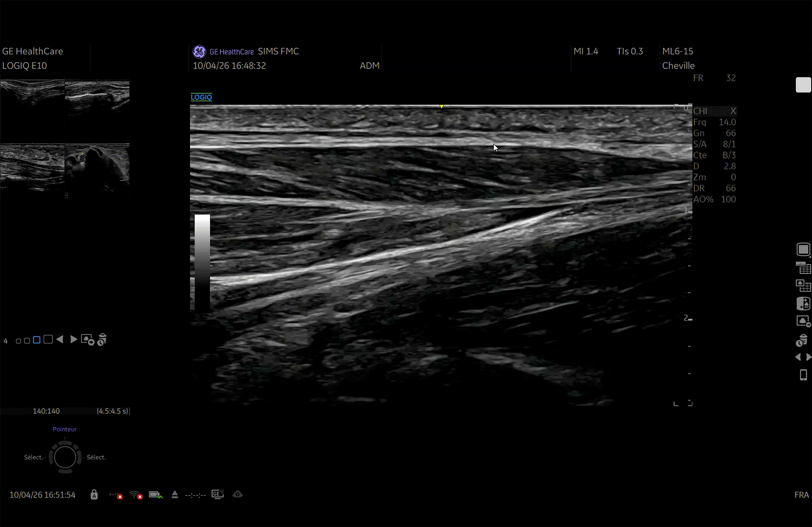The height and width of the screenshot is (527, 812).
Task: Select the smallest thumbnail size box
Action: (18, 341)
